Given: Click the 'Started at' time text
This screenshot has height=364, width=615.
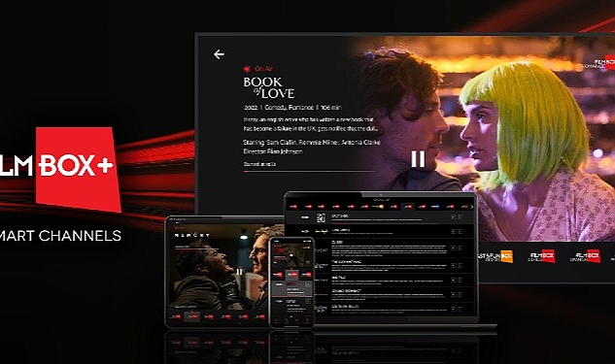Looking at the screenshot, I should tap(259, 164).
